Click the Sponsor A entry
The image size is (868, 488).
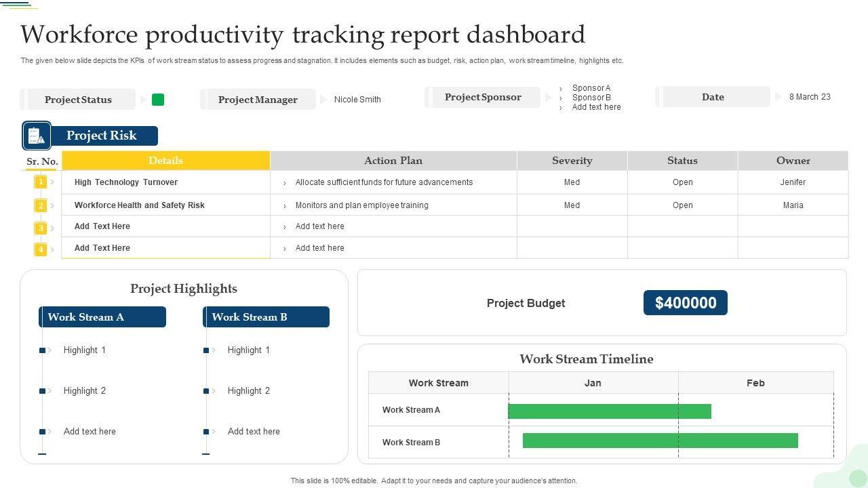[x=591, y=88]
